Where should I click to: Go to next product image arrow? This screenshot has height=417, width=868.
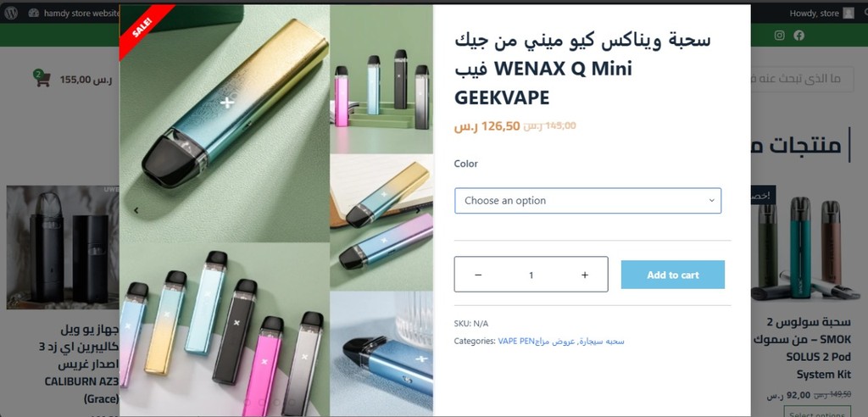point(418,210)
